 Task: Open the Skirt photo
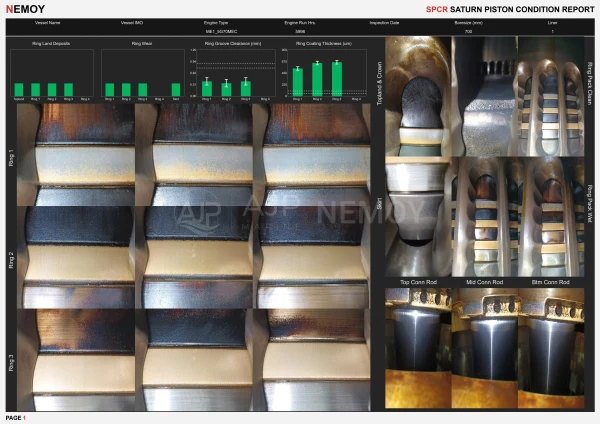[x=418, y=217]
